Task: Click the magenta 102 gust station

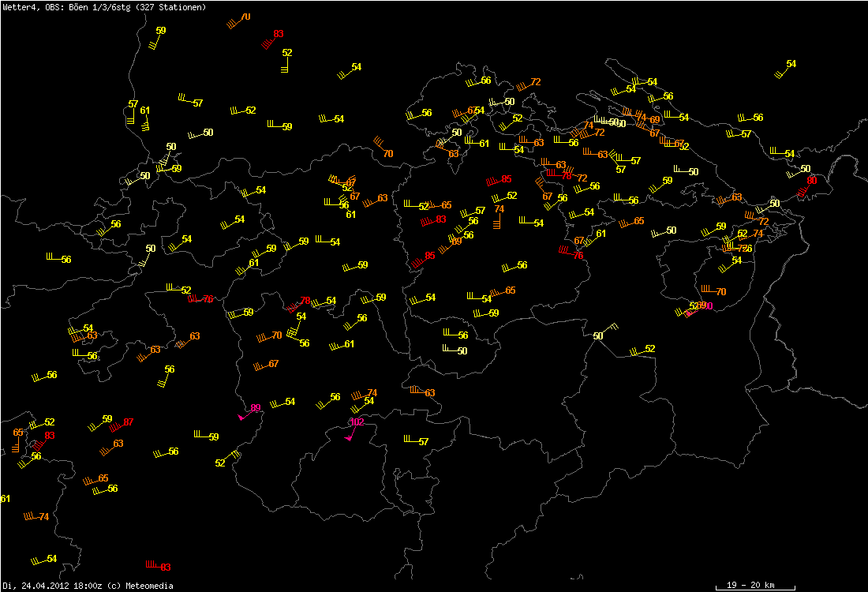Action: point(357,422)
